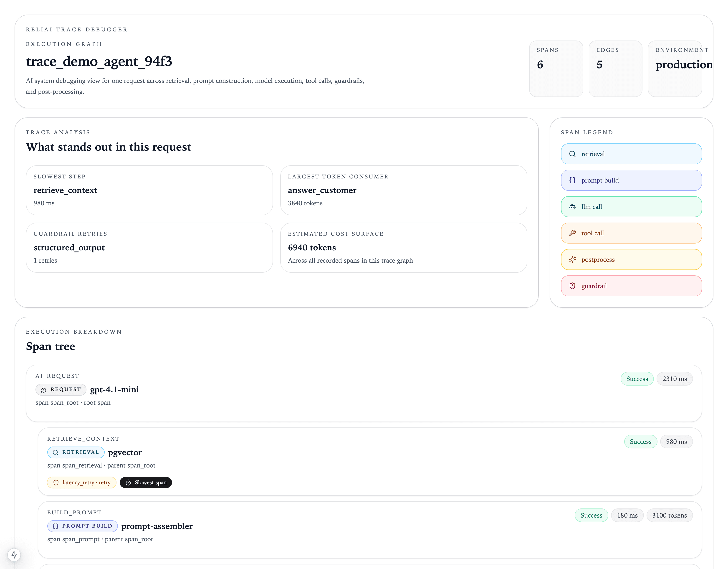Click the retrieval magnifier icon in legend

(572, 154)
